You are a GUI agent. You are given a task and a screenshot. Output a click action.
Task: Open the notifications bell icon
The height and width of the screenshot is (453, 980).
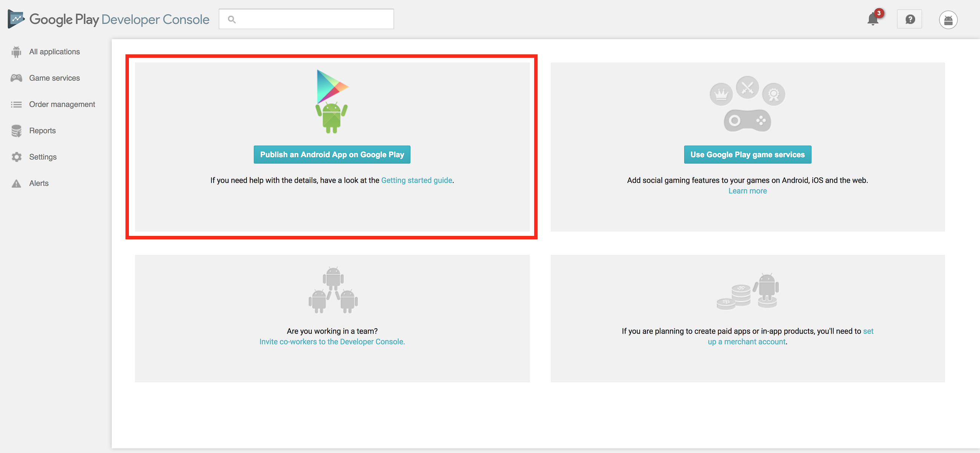[x=872, y=19]
